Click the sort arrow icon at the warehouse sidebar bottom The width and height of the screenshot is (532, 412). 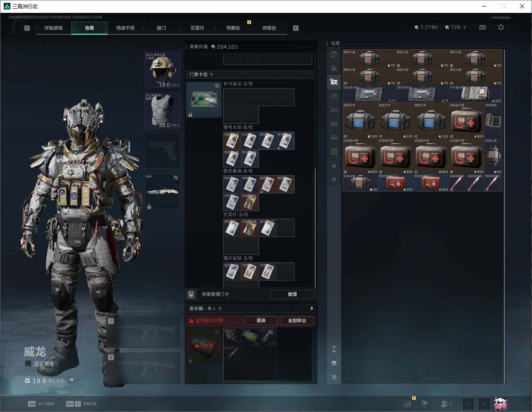tap(334, 377)
